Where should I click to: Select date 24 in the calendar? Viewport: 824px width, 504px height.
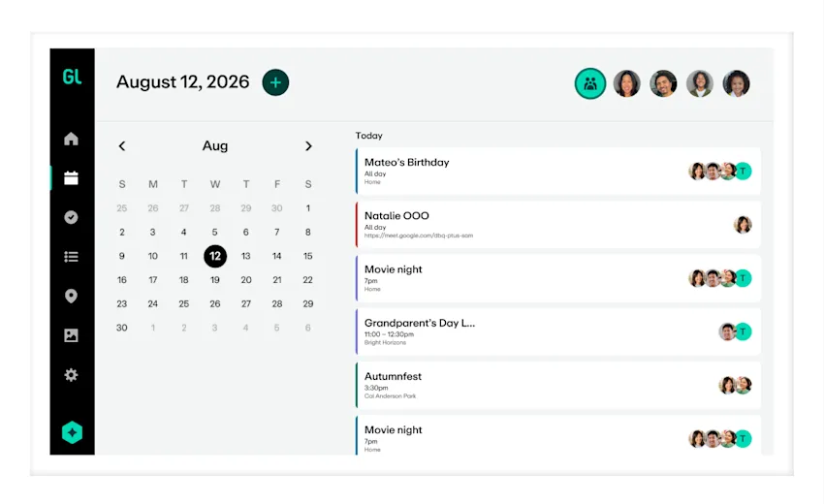point(152,303)
